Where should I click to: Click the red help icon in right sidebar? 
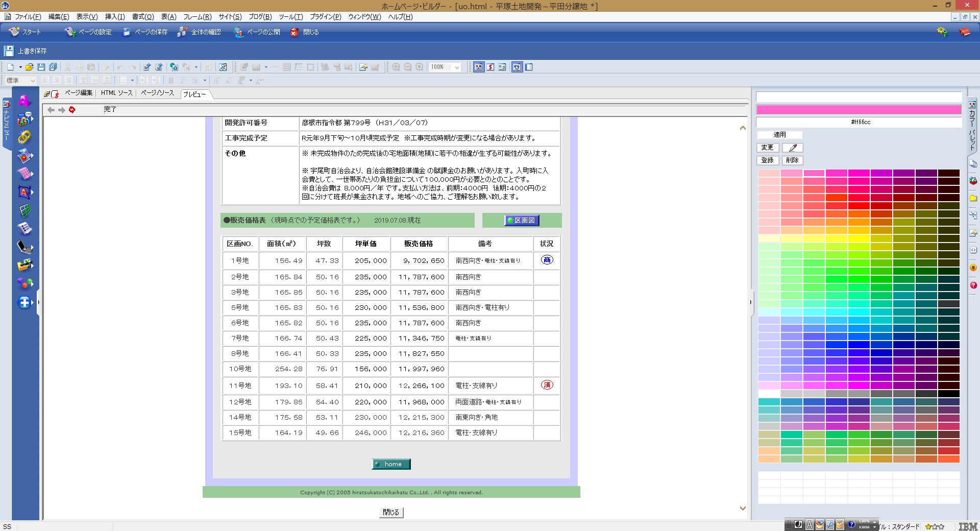click(973, 285)
